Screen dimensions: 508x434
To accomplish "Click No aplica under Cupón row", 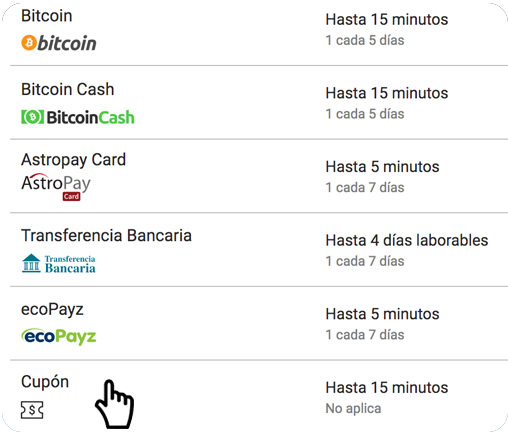I will pos(353,408).
